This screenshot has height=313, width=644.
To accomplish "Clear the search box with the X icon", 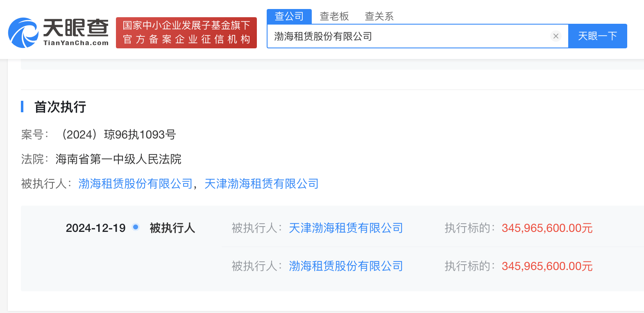I will 556,36.
